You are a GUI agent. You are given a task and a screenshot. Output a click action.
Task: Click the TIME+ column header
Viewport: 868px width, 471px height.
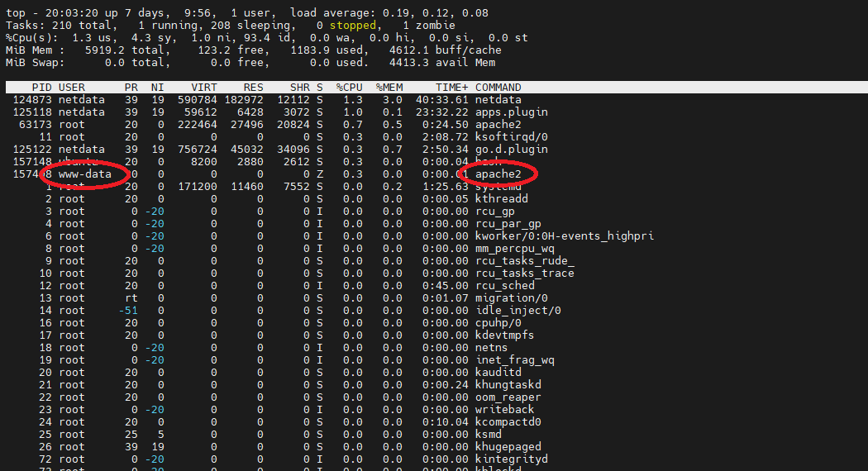point(451,88)
